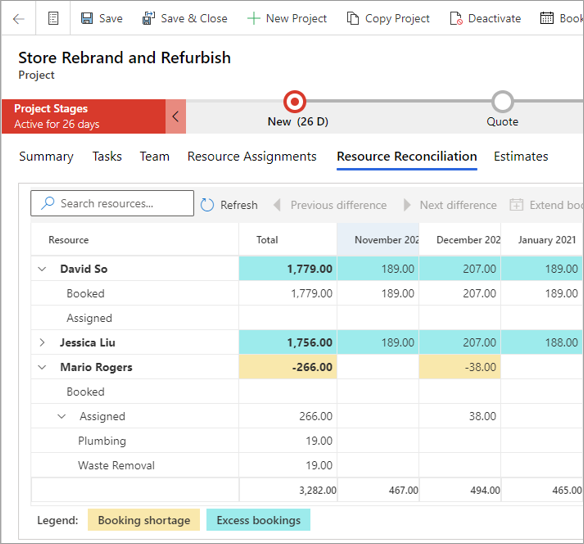Click the November 2020 column header
The image size is (584, 544).
[x=378, y=240]
